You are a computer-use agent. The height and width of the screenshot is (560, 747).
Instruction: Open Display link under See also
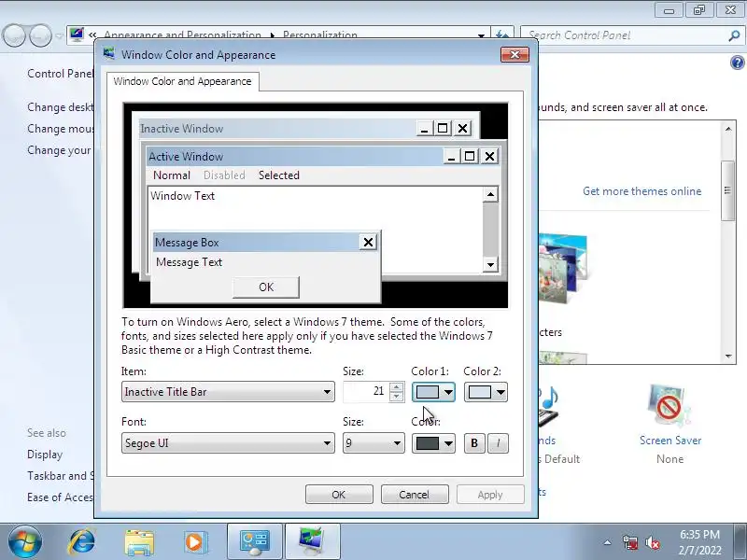pyautogui.click(x=45, y=455)
